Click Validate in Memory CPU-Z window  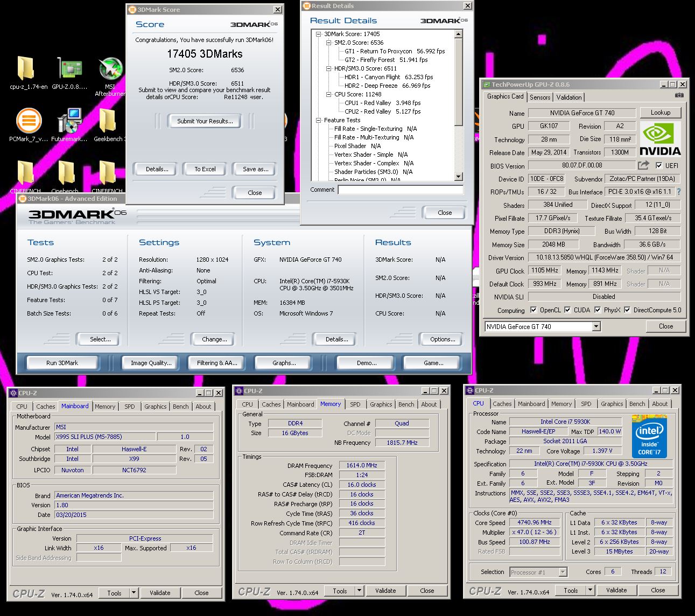point(385,591)
